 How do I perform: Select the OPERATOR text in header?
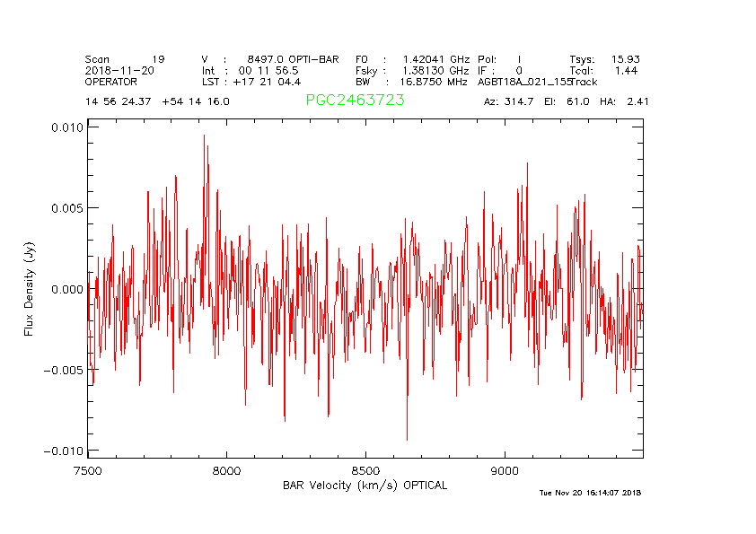113,82
